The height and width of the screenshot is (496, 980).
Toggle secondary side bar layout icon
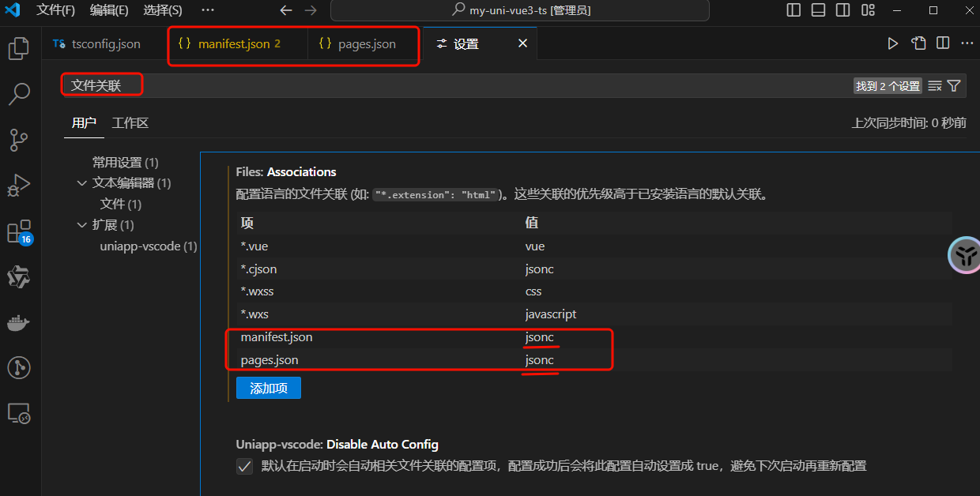pyautogui.click(x=843, y=10)
